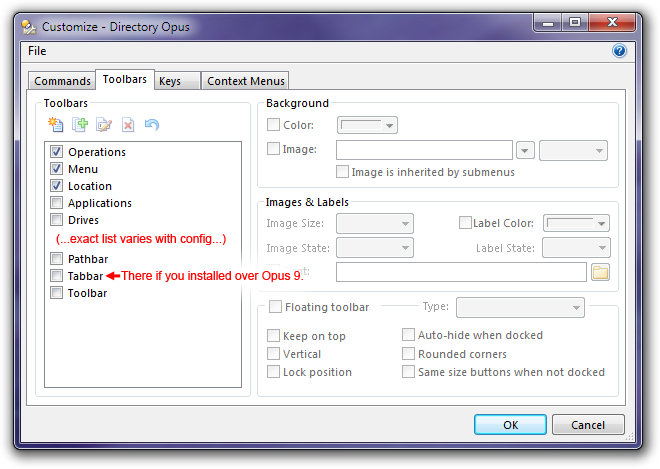This screenshot has width=660, height=469.
Task: Close the Customize window
Action: pos(612,22)
